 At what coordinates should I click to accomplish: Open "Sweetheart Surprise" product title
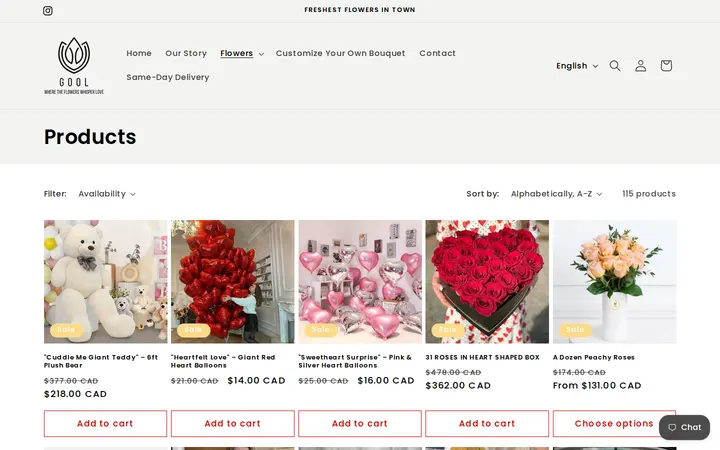point(355,361)
